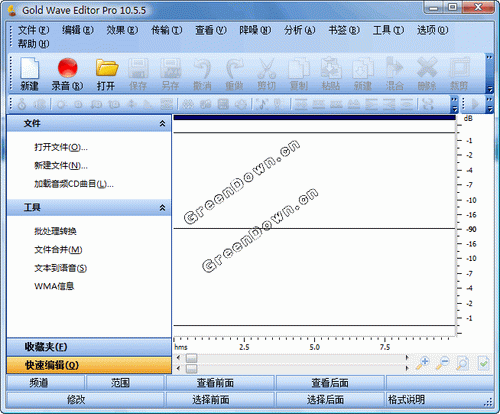Click the 保存 save toolbar icon

(x=138, y=74)
